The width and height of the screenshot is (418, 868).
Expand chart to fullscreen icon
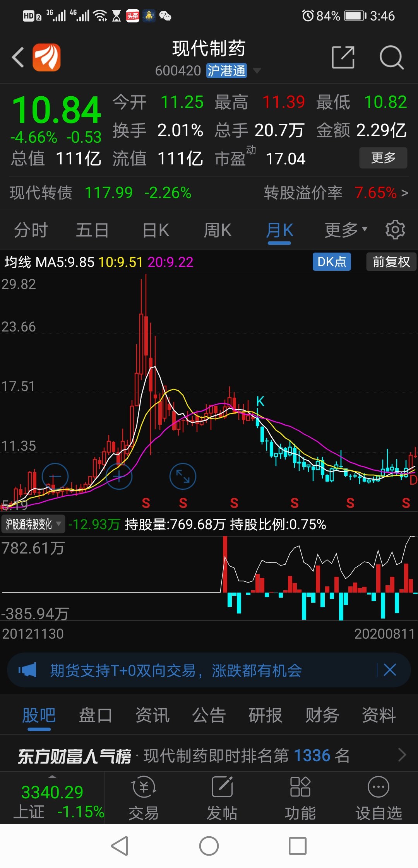183,476
